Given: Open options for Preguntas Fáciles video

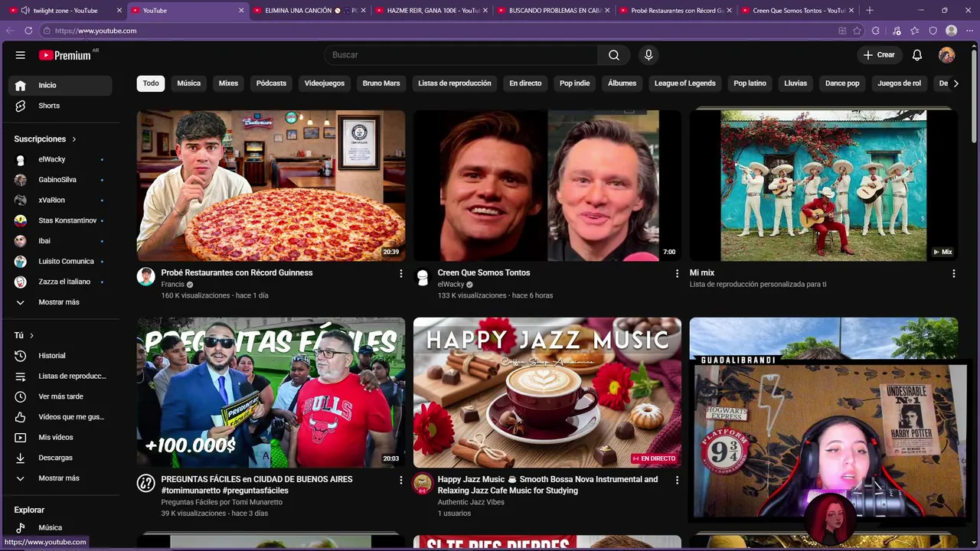Looking at the screenshot, I should [x=400, y=480].
